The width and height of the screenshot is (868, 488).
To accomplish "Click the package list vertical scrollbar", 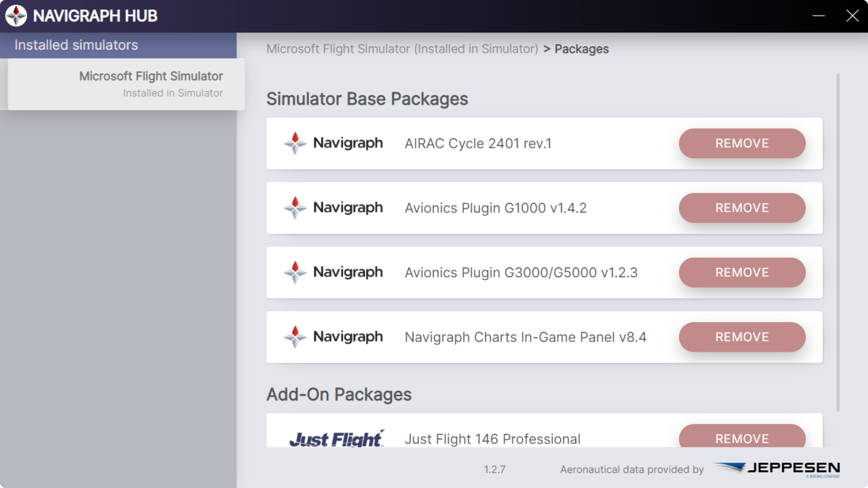I will click(x=838, y=242).
